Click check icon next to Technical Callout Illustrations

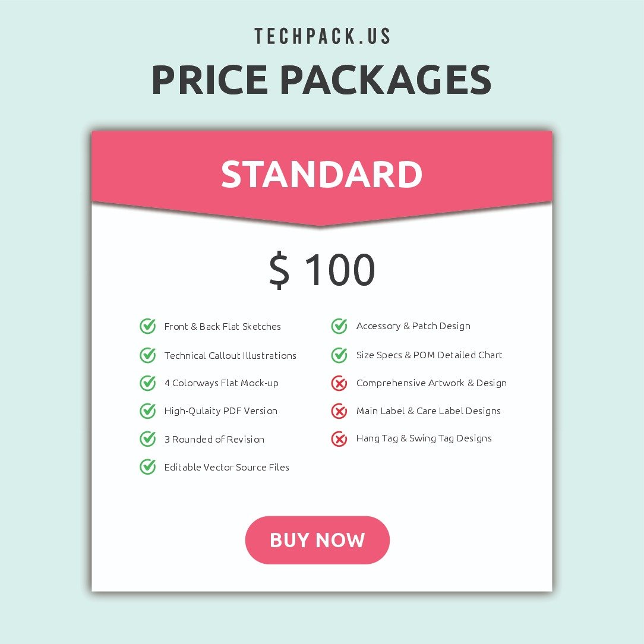click(x=147, y=355)
